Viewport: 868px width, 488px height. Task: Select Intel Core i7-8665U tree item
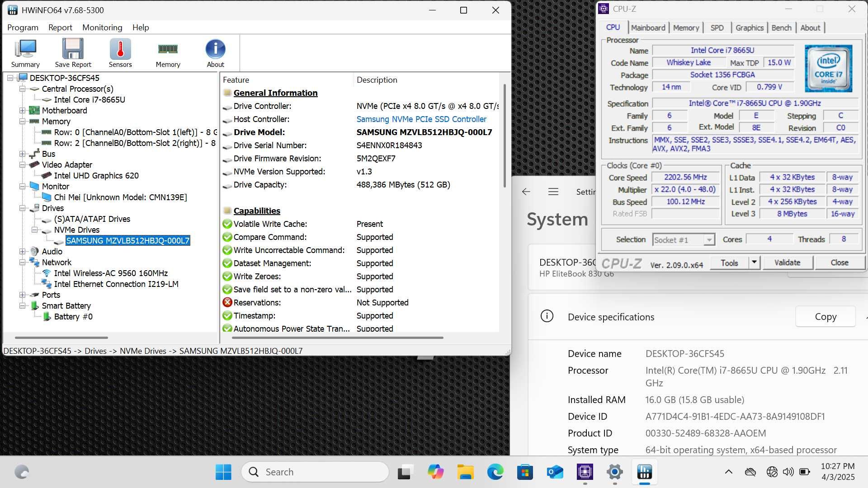[x=90, y=99]
